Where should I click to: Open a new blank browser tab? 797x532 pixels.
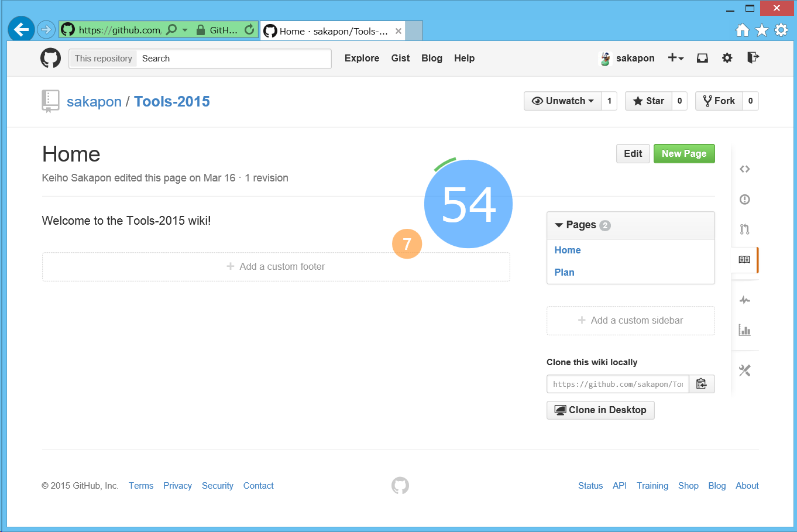pos(414,31)
